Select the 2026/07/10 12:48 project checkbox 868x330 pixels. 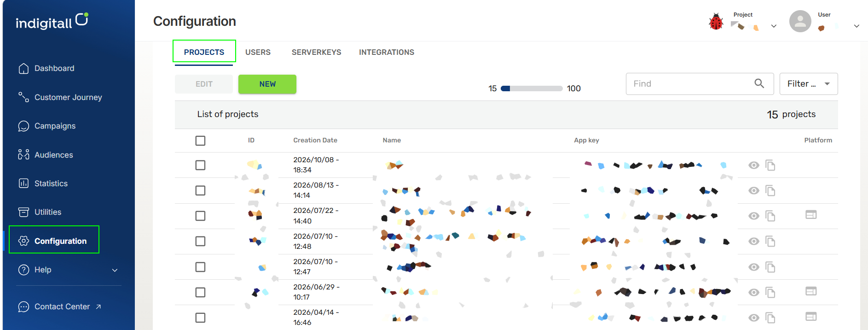[x=200, y=241]
